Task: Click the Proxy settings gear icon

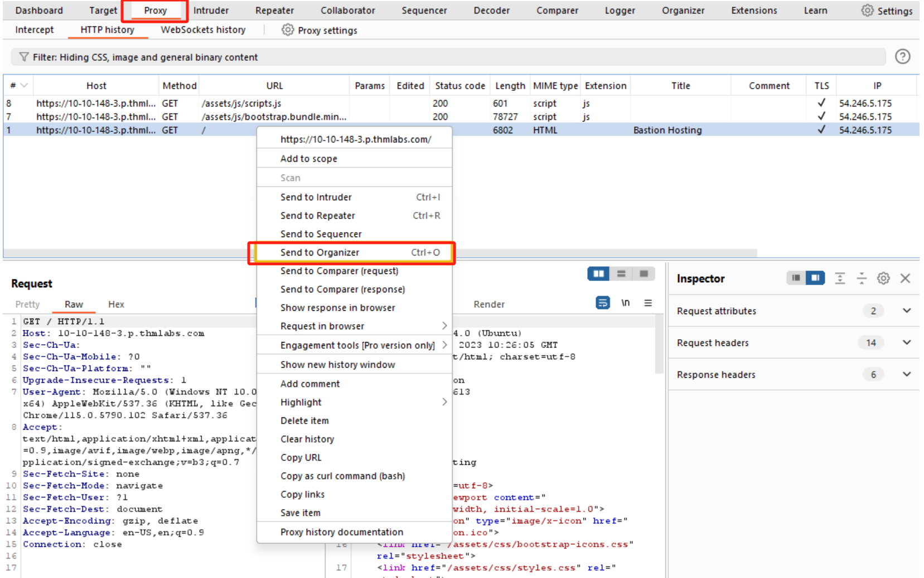Action: tap(287, 30)
